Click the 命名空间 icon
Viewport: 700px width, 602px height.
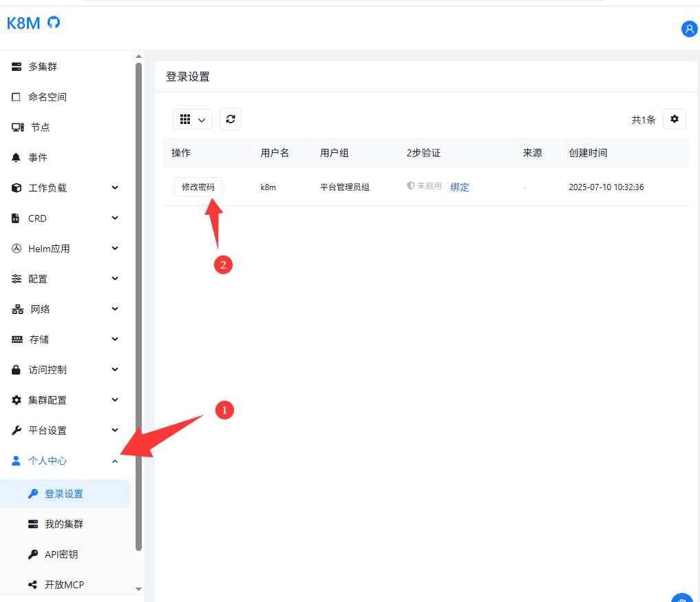(x=16, y=97)
